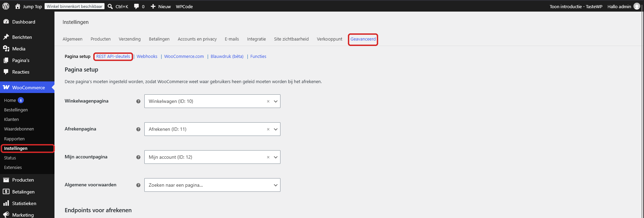
Task: Click the Statistieken bar chart icon
Action: pyautogui.click(x=6, y=203)
